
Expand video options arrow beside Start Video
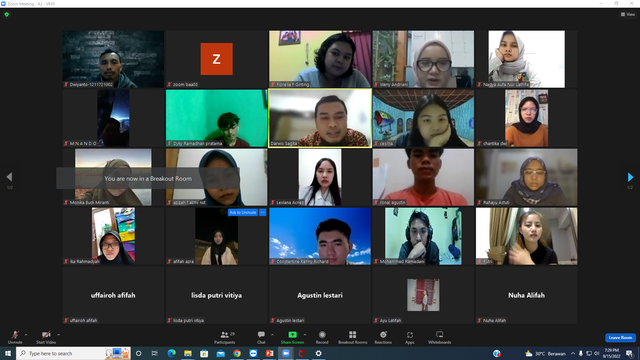59,335
